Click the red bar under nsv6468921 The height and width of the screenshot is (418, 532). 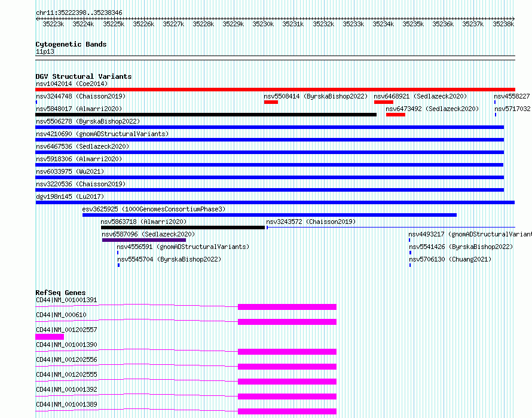coord(384,102)
